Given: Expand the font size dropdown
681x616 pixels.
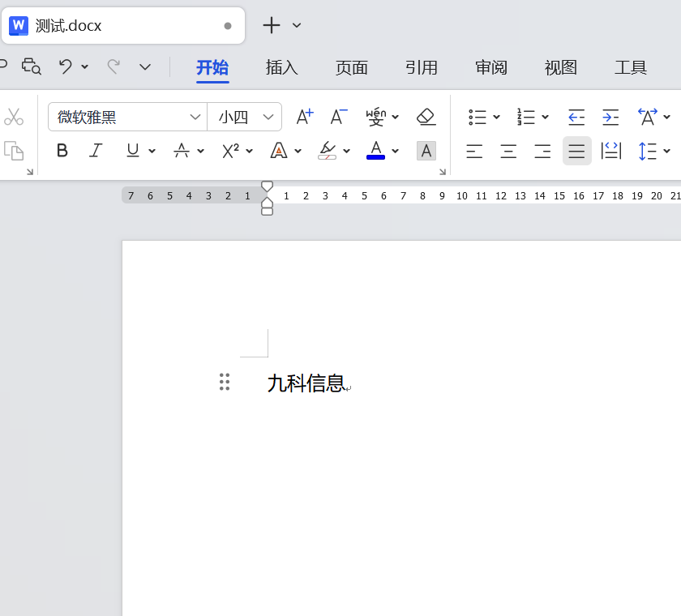Looking at the screenshot, I should click(x=268, y=117).
